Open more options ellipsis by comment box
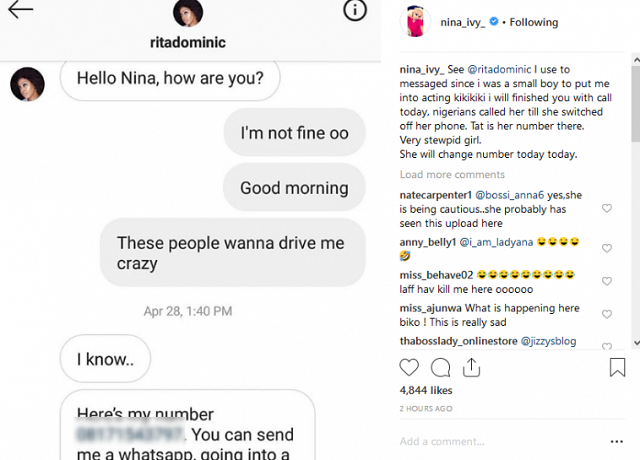This screenshot has width=640, height=460. coord(616,441)
